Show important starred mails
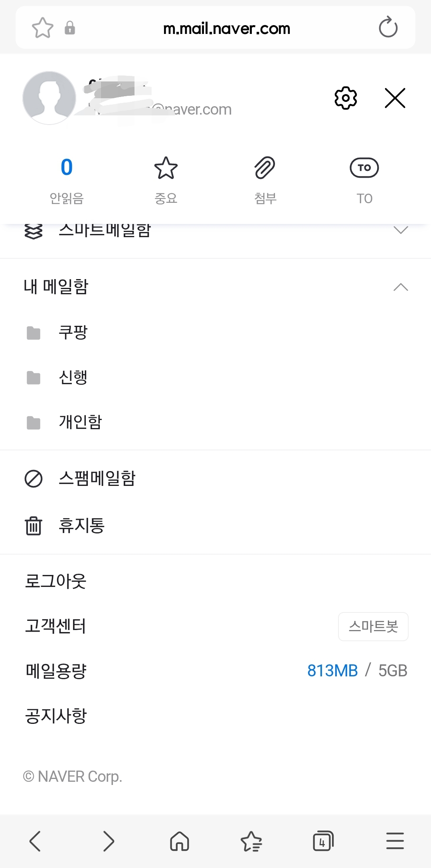The height and width of the screenshot is (868, 431). click(x=166, y=179)
